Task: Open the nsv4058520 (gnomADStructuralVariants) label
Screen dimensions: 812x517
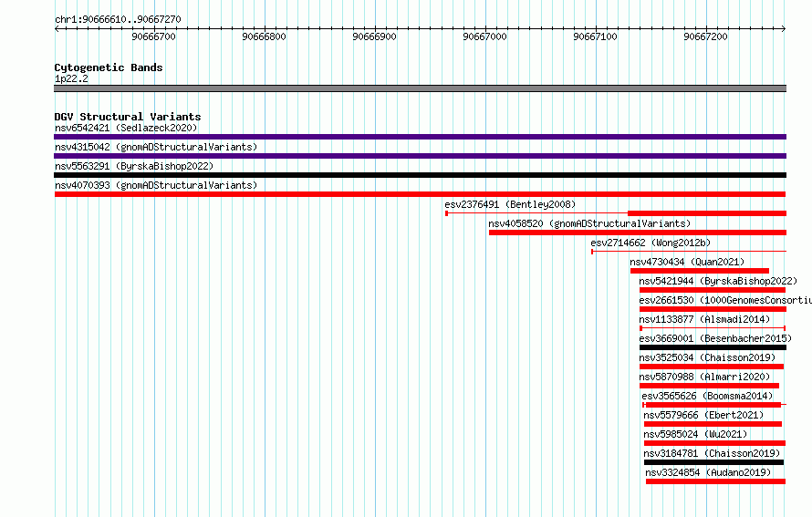Action: pos(589,223)
